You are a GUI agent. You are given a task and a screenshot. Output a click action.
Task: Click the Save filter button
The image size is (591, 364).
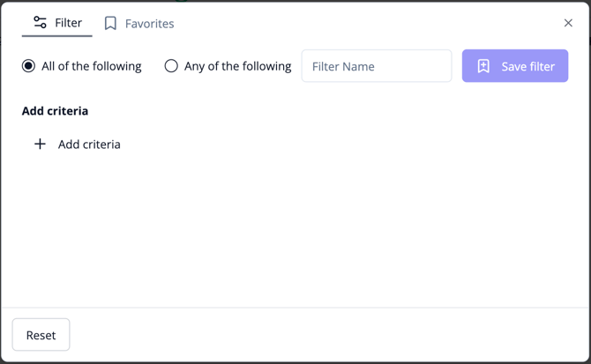(515, 66)
